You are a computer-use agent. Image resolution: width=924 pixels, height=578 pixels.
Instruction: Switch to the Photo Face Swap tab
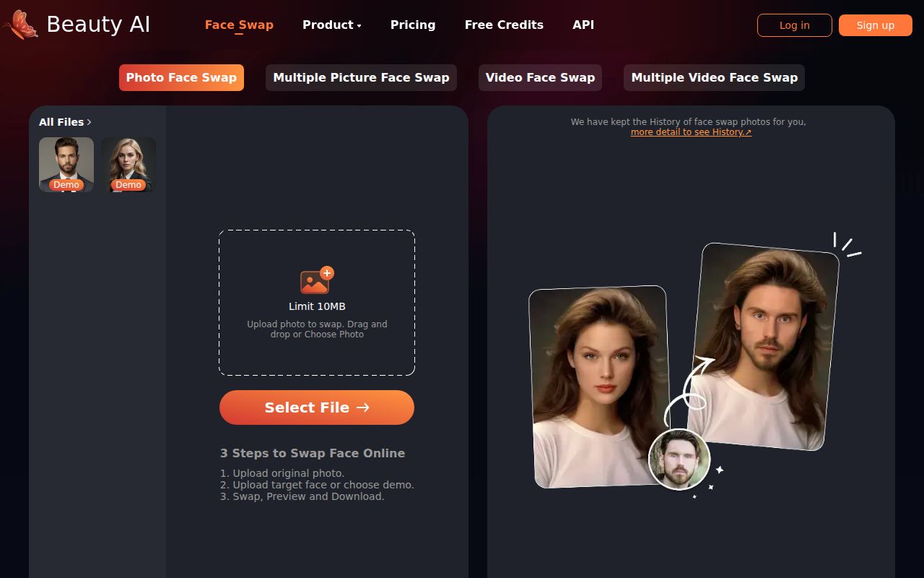click(x=181, y=77)
